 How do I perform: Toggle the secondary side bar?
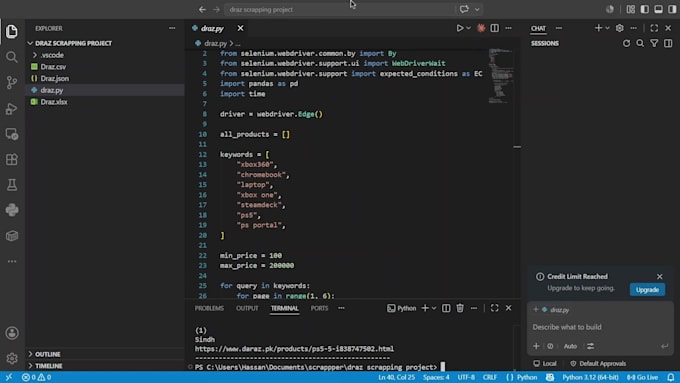point(672,9)
